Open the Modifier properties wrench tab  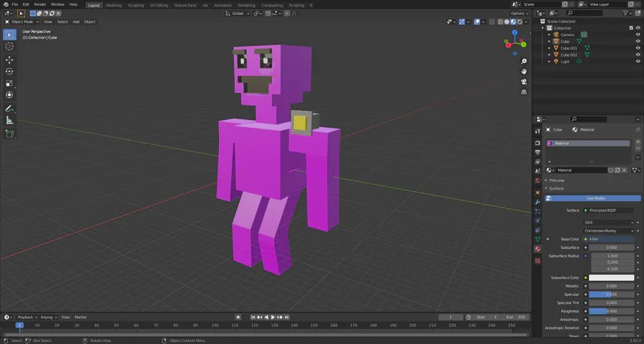tap(537, 202)
